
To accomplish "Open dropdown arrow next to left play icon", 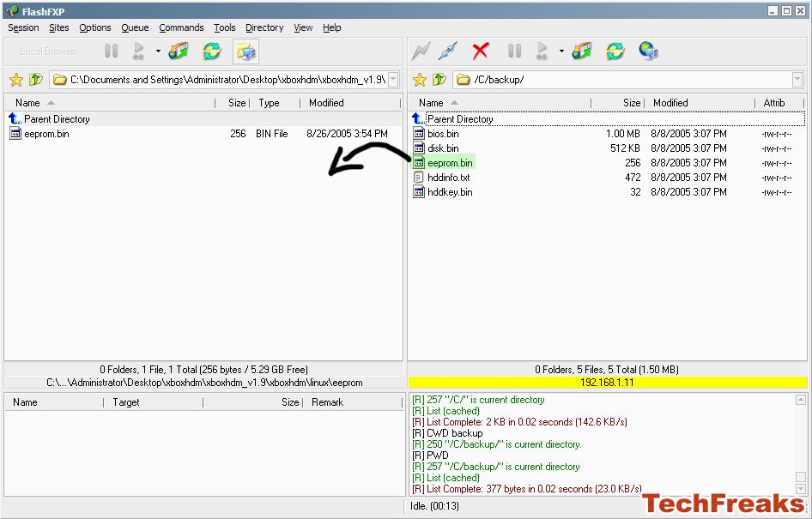I will (158, 51).
